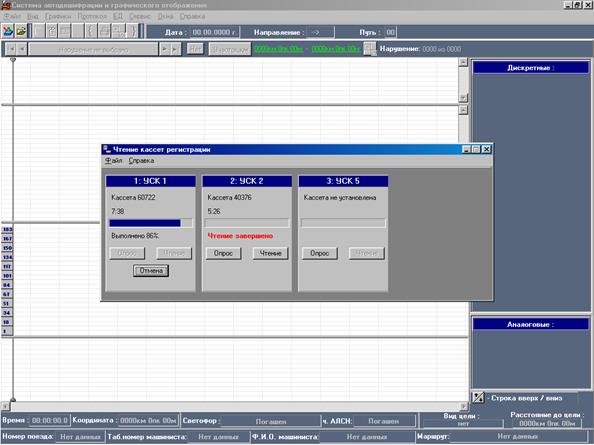Select scale mark 183 on left axis
This screenshot has width=594, height=445.
point(7,230)
